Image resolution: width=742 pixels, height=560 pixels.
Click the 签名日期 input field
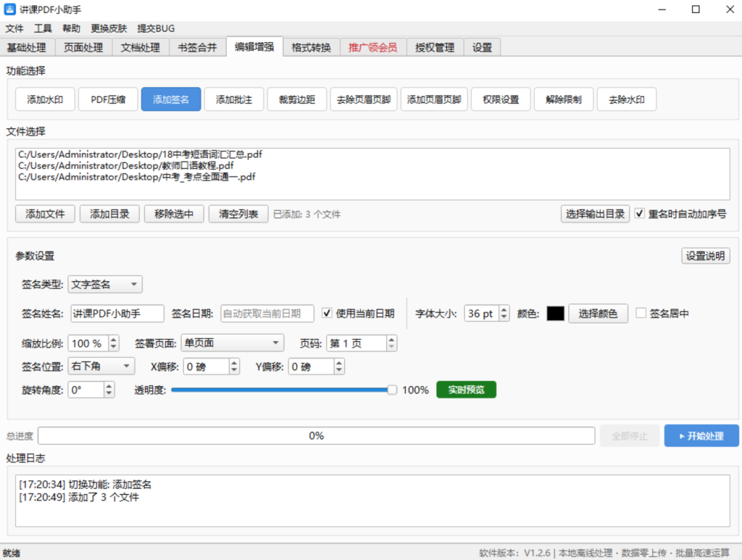pyautogui.click(x=267, y=314)
